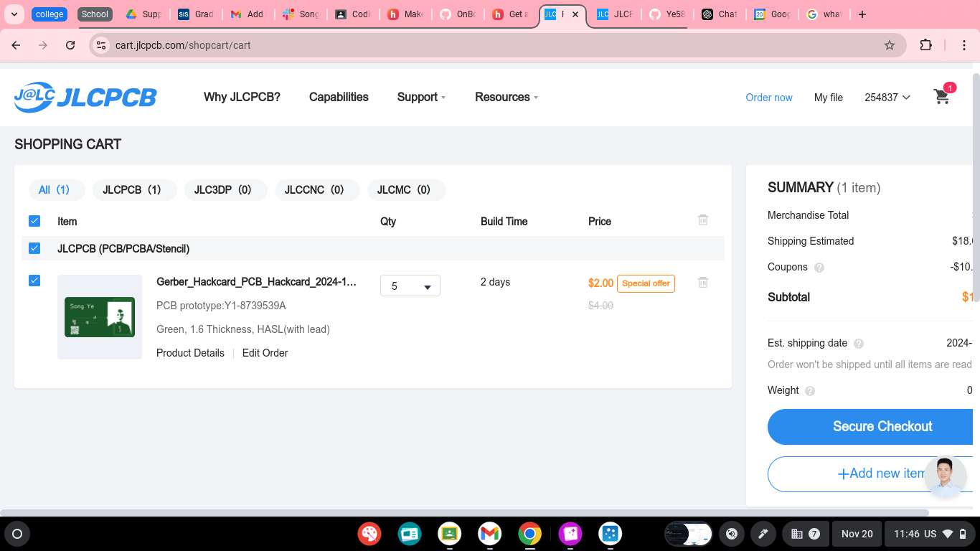
Task: Open the Nov 20 calendar date
Action: click(x=857, y=534)
